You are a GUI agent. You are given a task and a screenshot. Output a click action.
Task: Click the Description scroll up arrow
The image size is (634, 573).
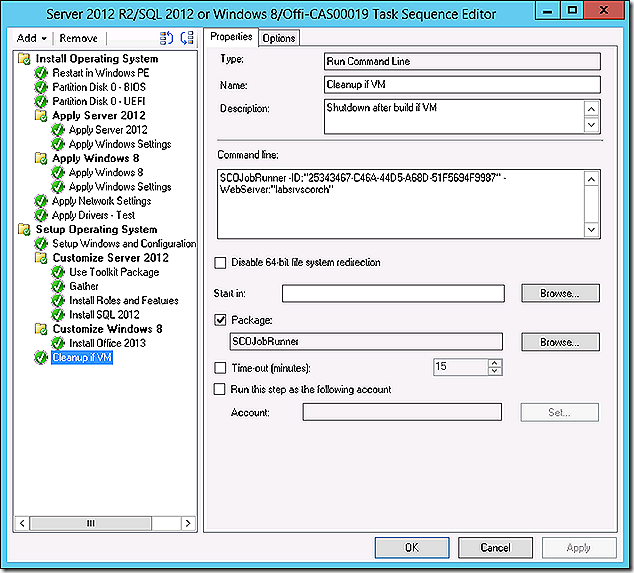(591, 109)
